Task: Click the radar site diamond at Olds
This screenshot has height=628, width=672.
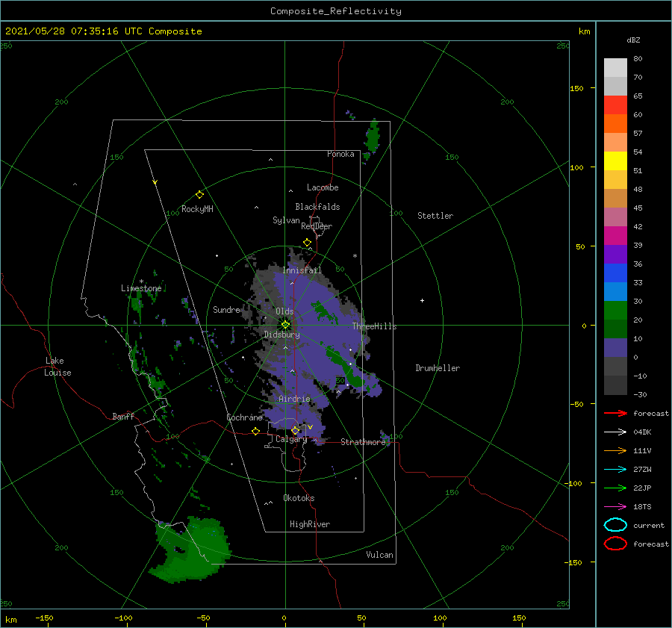Action: (285, 325)
